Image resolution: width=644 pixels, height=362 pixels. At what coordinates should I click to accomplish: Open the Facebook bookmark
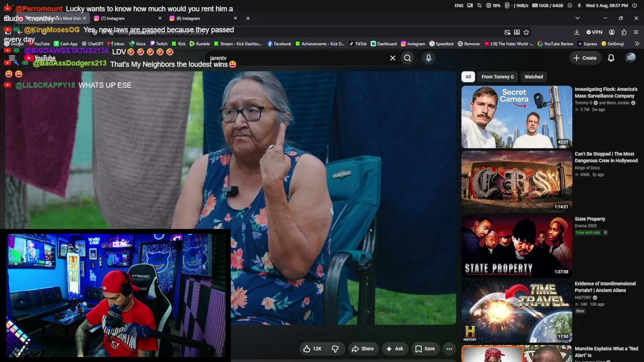279,44
